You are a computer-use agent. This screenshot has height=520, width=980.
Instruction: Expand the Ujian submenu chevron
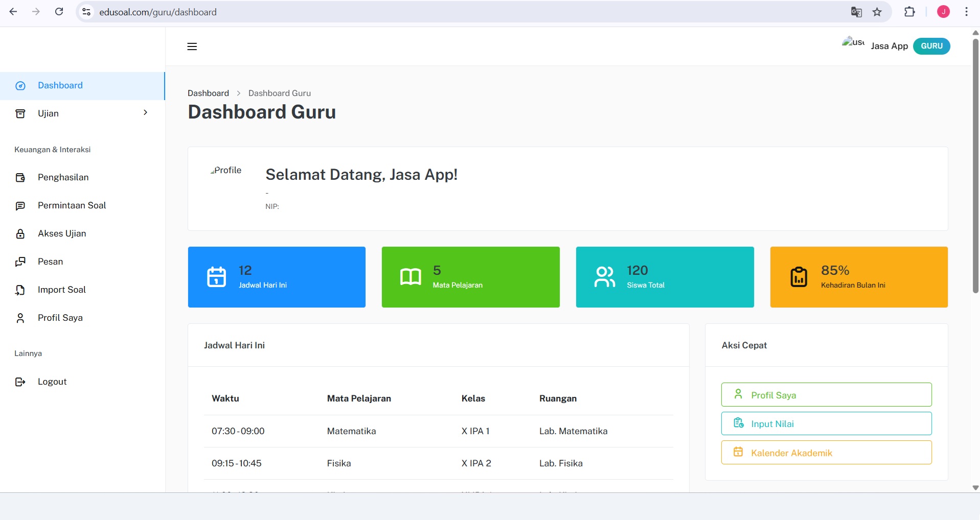pyautogui.click(x=146, y=113)
